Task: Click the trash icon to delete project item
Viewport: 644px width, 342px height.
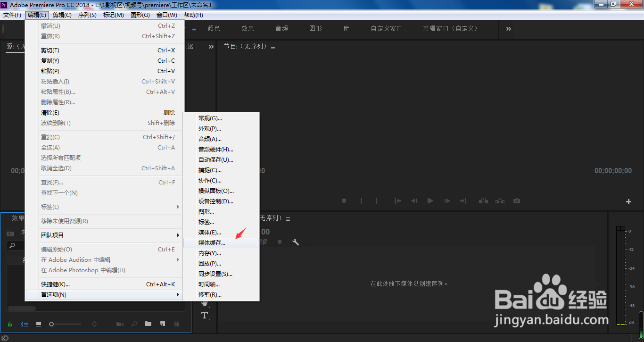Action: tap(176, 324)
